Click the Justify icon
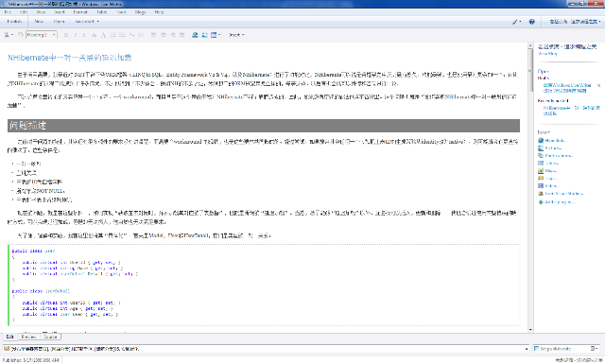The width and height of the screenshot is (605, 364). tap(181, 35)
